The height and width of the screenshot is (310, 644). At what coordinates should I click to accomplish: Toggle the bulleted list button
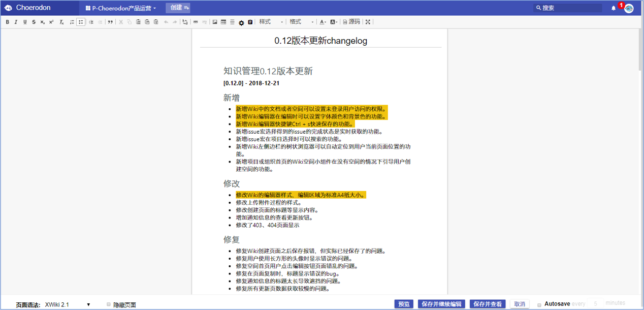tap(81, 22)
